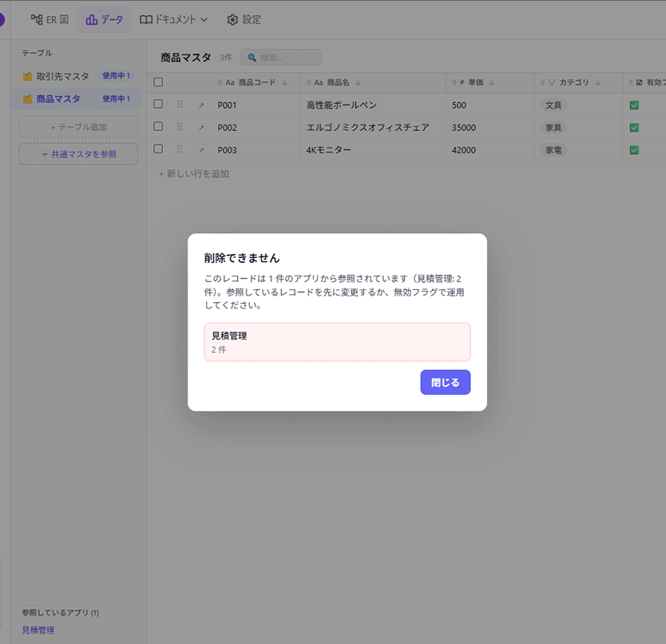
Task: Click the データ chart icon
Action: (x=92, y=19)
